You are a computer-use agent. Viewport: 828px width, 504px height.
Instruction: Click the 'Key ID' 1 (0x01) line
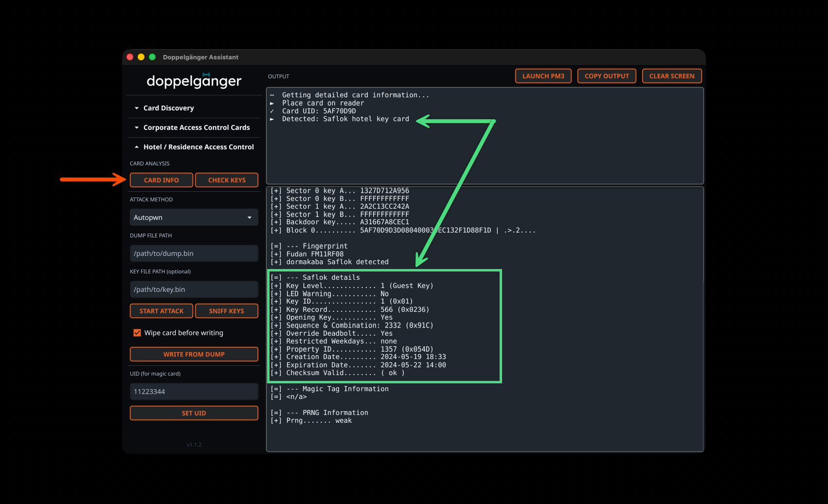(x=342, y=302)
